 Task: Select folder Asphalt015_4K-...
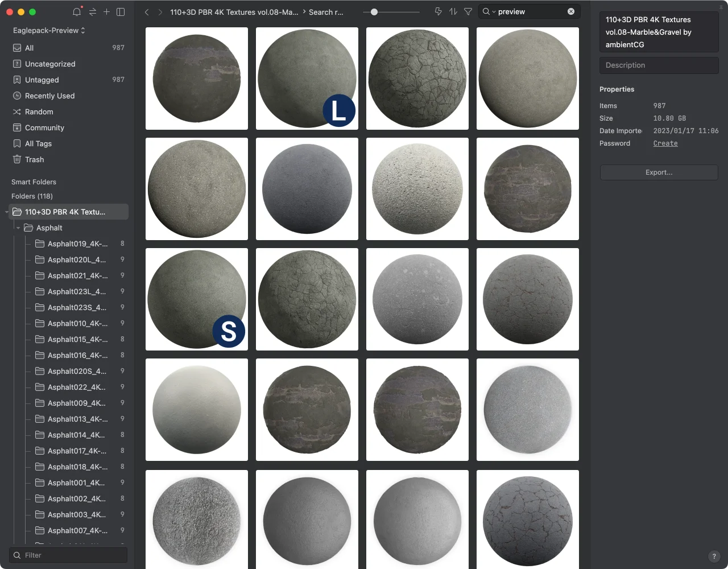(x=77, y=339)
